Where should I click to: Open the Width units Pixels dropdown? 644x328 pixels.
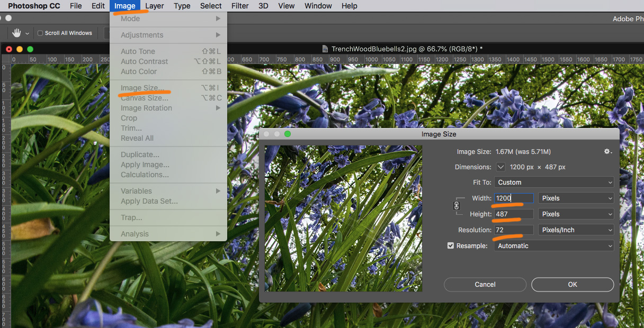point(576,198)
